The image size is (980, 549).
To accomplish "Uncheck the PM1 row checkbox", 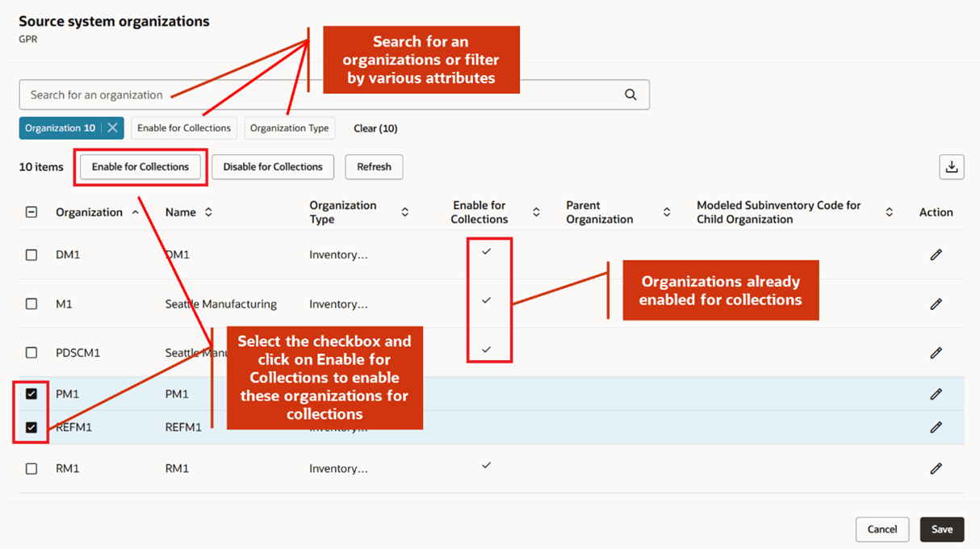I will 31,393.
